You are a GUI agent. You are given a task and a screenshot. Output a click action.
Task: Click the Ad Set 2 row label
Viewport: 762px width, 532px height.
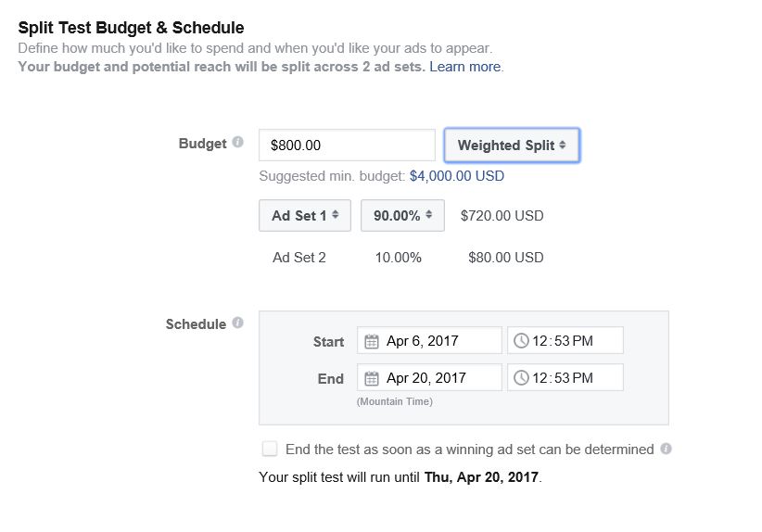pos(299,258)
